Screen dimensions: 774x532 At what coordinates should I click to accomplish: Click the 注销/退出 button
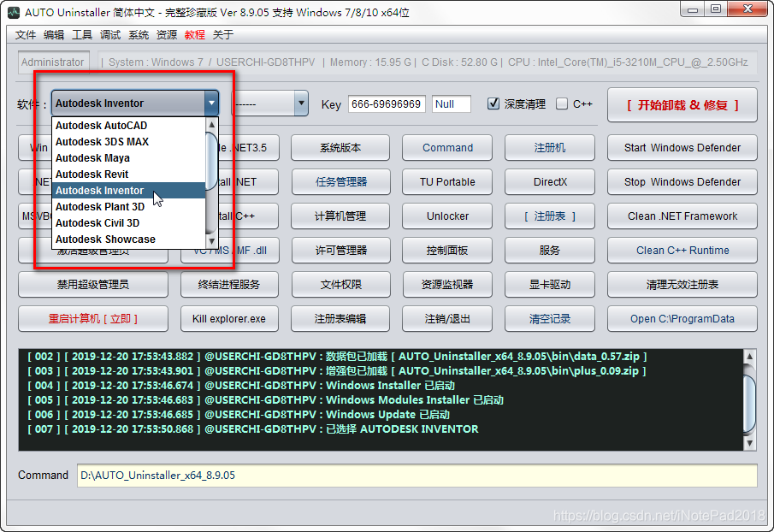coord(447,319)
